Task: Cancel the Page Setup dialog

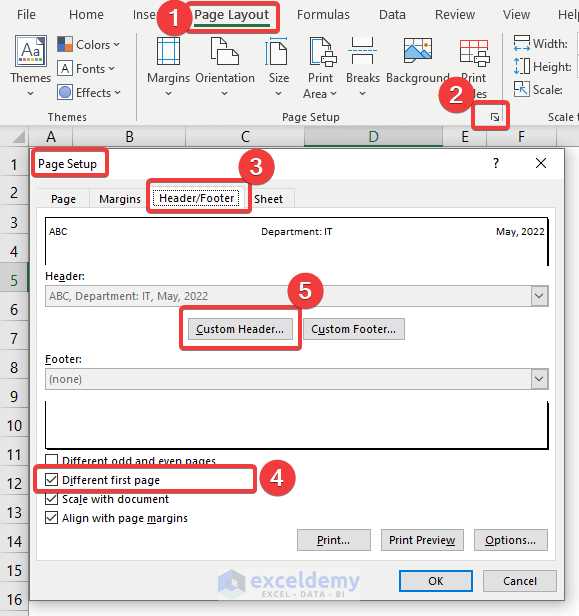Action: tap(520, 581)
